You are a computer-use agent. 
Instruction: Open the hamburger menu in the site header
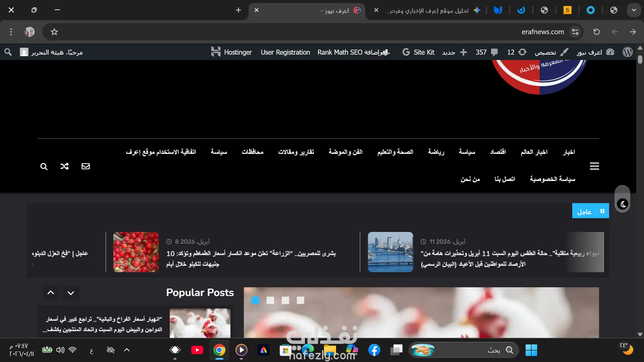pyautogui.click(x=594, y=166)
